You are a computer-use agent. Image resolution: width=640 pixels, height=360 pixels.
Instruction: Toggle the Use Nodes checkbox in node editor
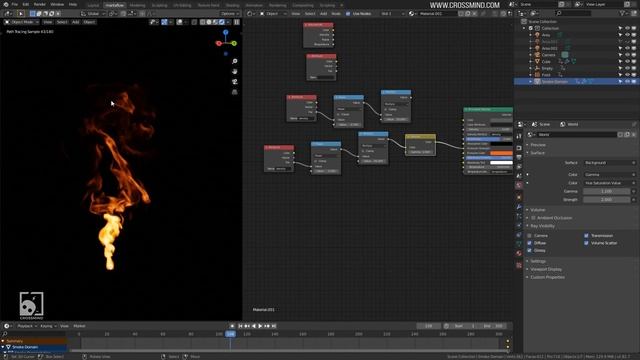click(x=348, y=13)
